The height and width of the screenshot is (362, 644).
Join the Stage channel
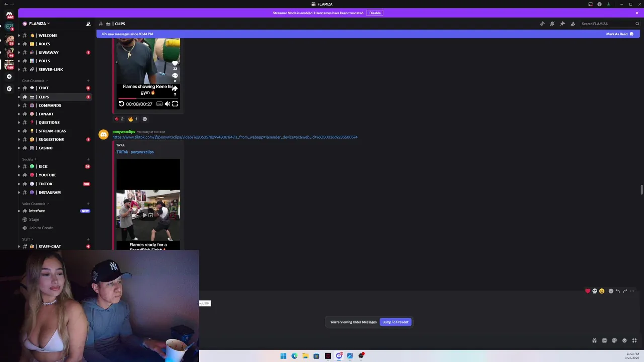click(55, 219)
